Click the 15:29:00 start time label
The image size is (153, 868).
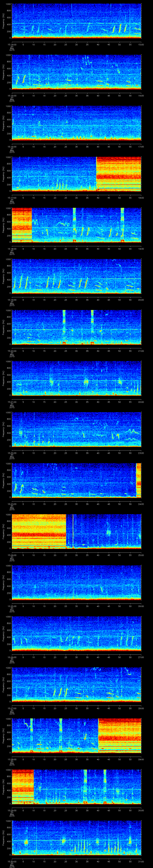click(x=12, y=810)
